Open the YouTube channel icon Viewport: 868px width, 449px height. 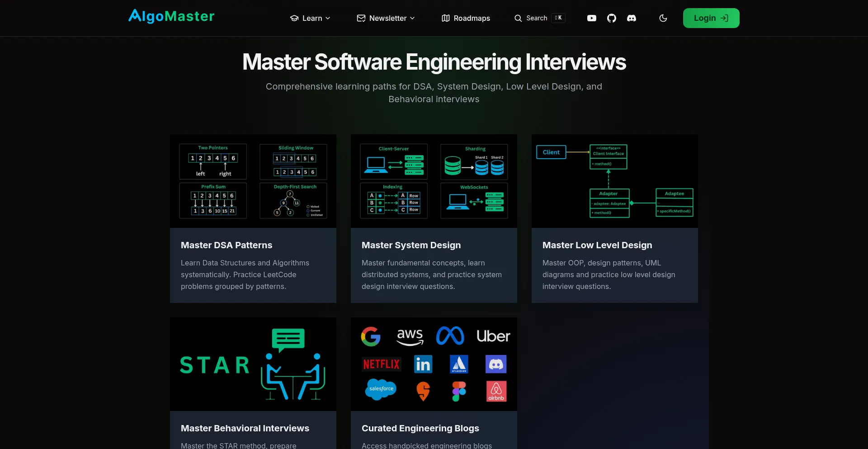[591, 18]
